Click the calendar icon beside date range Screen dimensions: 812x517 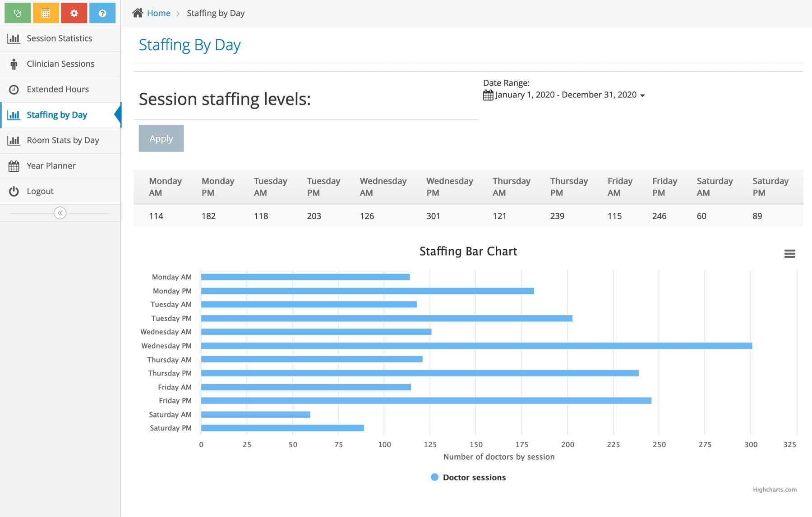pos(488,95)
